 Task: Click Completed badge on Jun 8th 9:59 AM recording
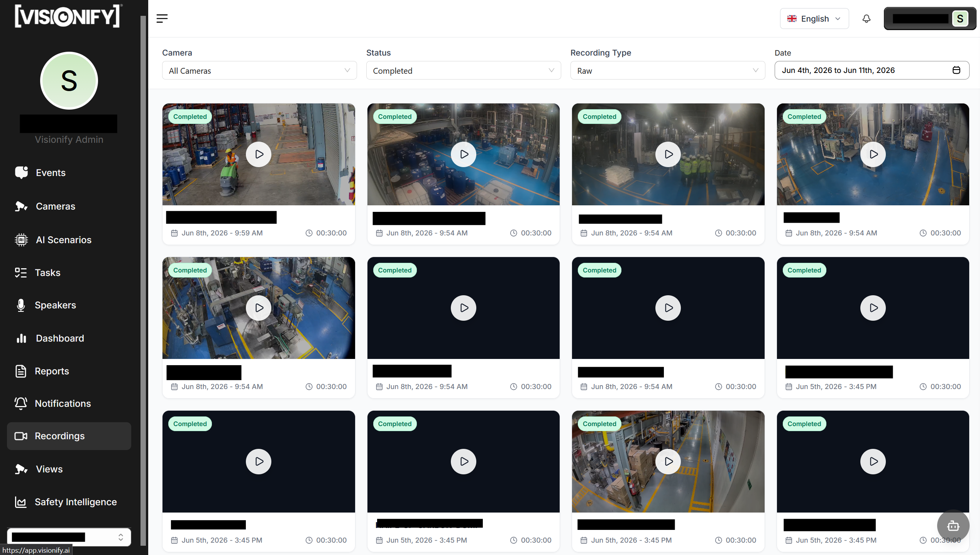point(190,117)
